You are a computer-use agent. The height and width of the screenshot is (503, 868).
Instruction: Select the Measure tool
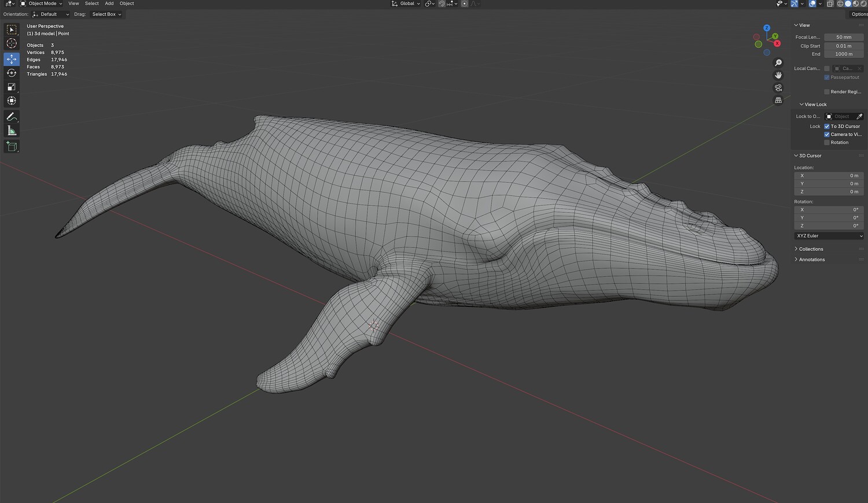(12, 131)
